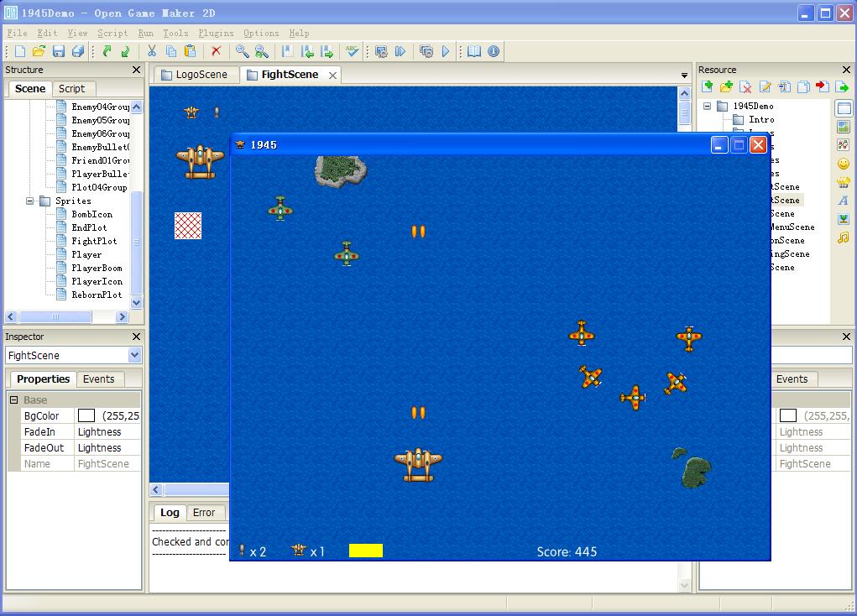
Task: Select the smiley Sprite resource icon
Action: (844, 164)
